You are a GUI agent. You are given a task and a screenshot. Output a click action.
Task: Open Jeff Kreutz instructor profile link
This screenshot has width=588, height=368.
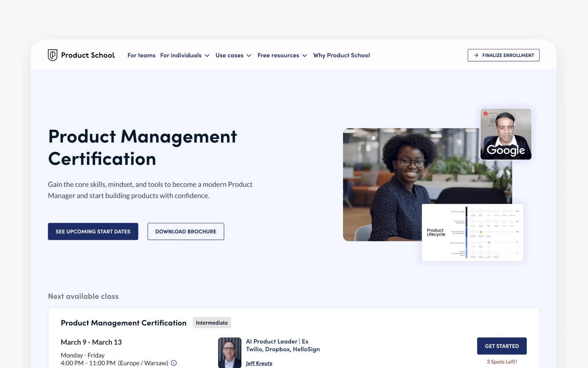click(x=259, y=363)
